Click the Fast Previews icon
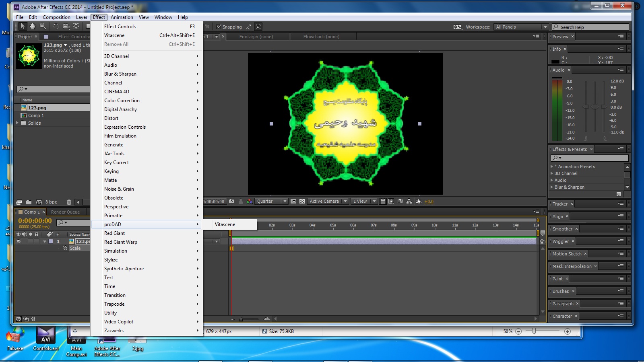644x362 pixels. [x=391, y=201]
